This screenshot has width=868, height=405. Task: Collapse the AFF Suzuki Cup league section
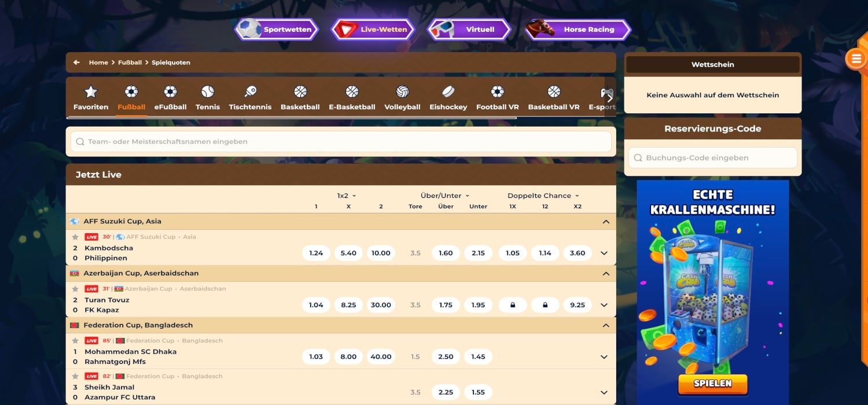(606, 221)
